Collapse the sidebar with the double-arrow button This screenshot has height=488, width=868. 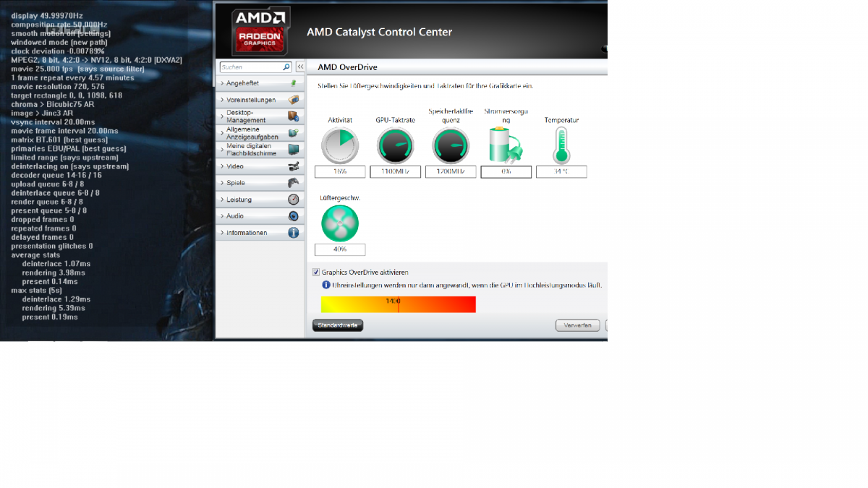click(300, 67)
